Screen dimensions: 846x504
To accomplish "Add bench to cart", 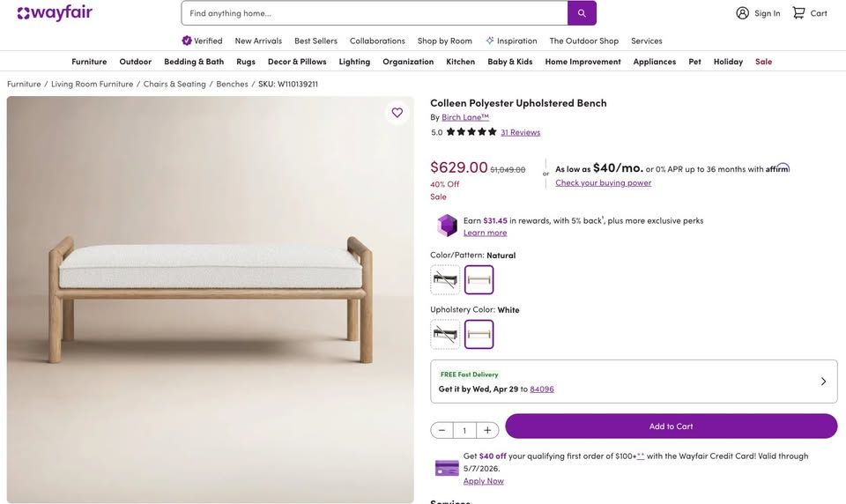I will point(671,426).
